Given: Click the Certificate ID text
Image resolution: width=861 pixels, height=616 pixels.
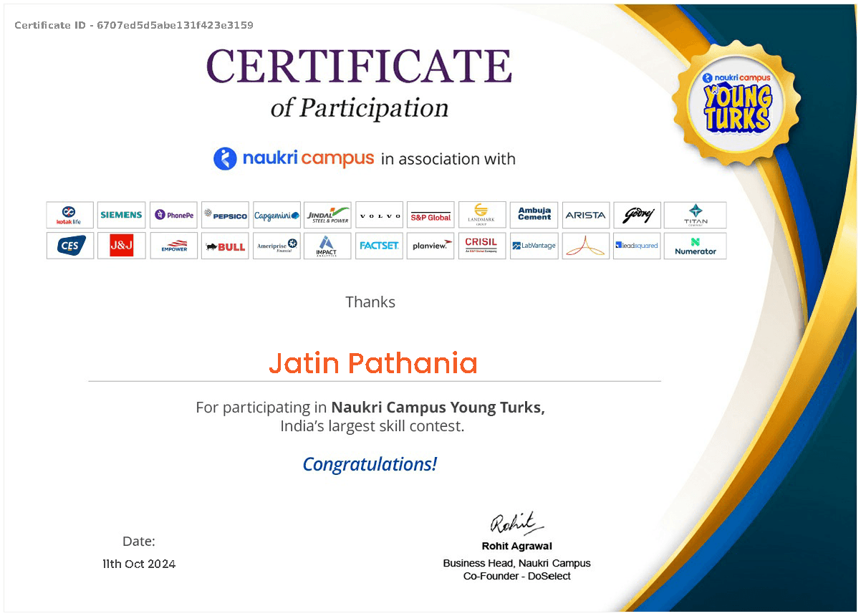Looking at the screenshot, I should [134, 25].
